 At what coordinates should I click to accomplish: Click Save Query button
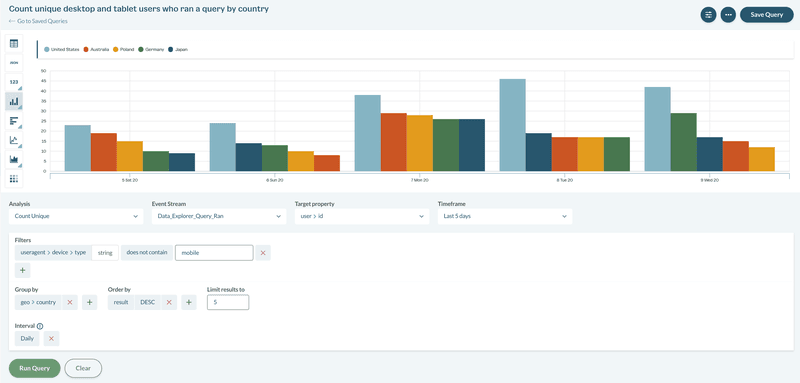766,15
